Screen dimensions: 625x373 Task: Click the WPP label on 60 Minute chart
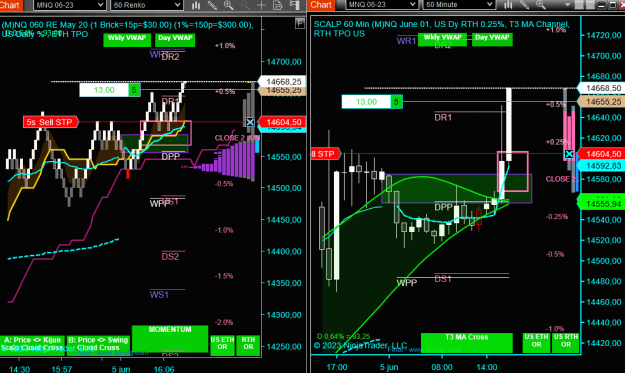click(407, 283)
